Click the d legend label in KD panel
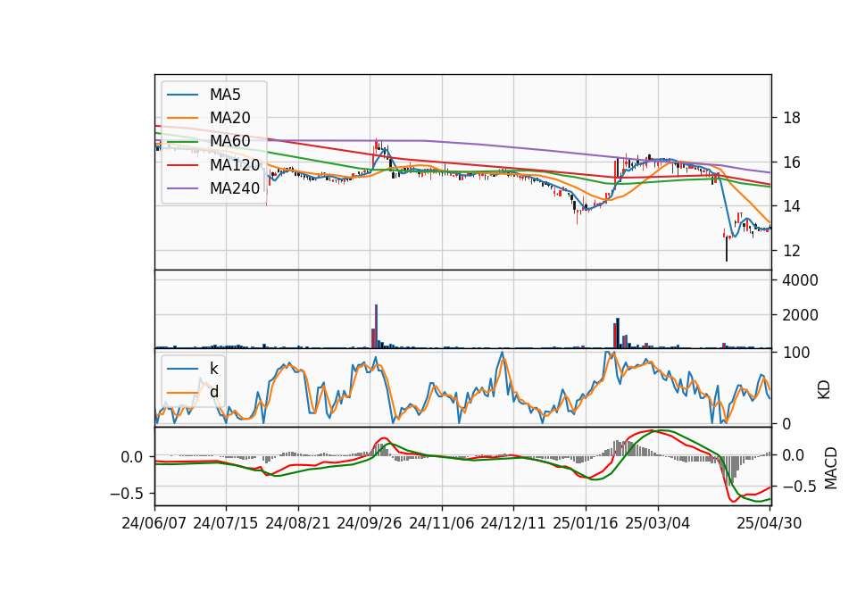 click(213, 391)
